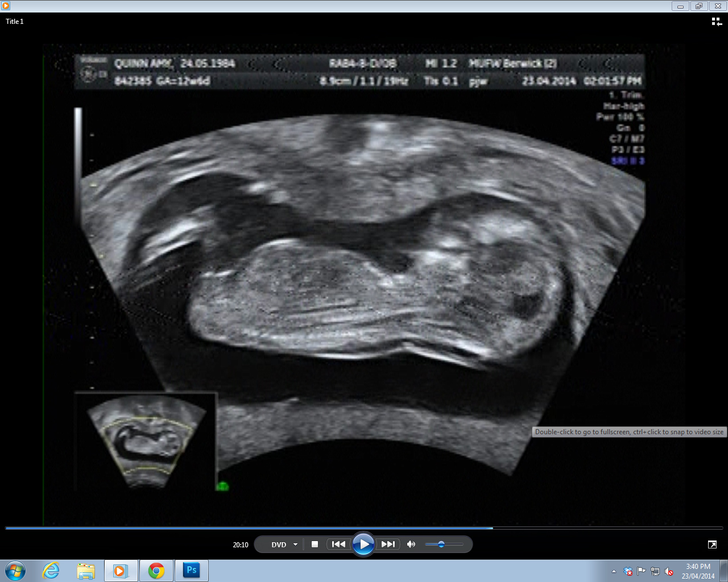The height and width of the screenshot is (582, 728).
Task: Skip to the previous chapter
Action: pyautogui.click(x=338, y=544)
